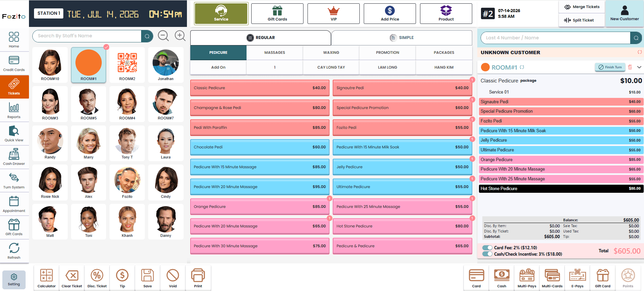
Task: Open the Calculator tool
Action: [x=46, y=278]
